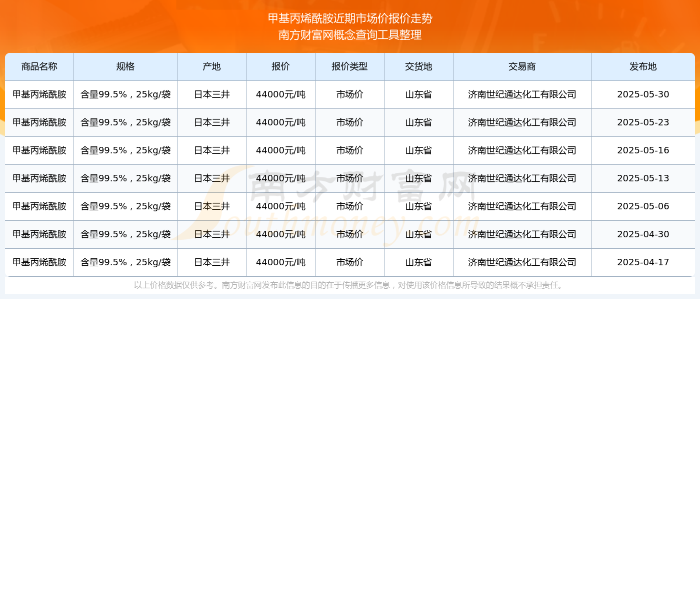Click the 产地 column header
This screenshot has width=700, height=602.
point(212,66)
